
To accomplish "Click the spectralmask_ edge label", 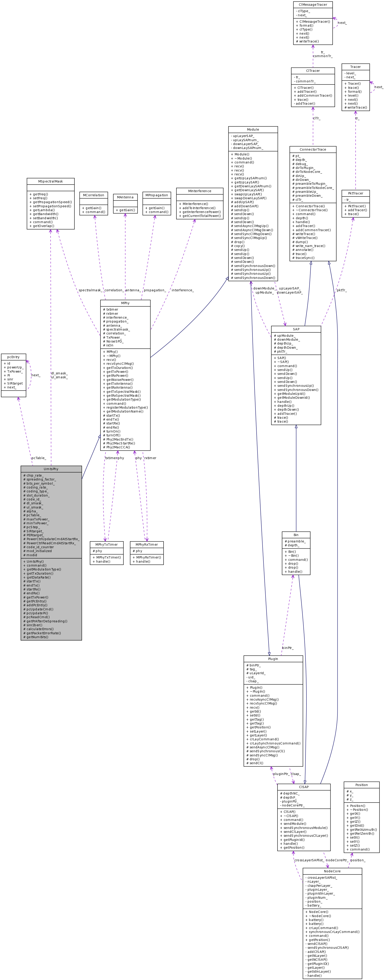I will 90,290.
